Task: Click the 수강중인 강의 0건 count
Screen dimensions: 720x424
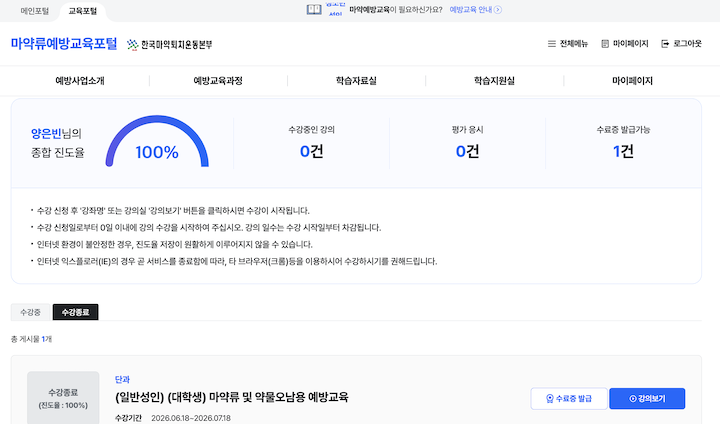Action: [311, 151]
